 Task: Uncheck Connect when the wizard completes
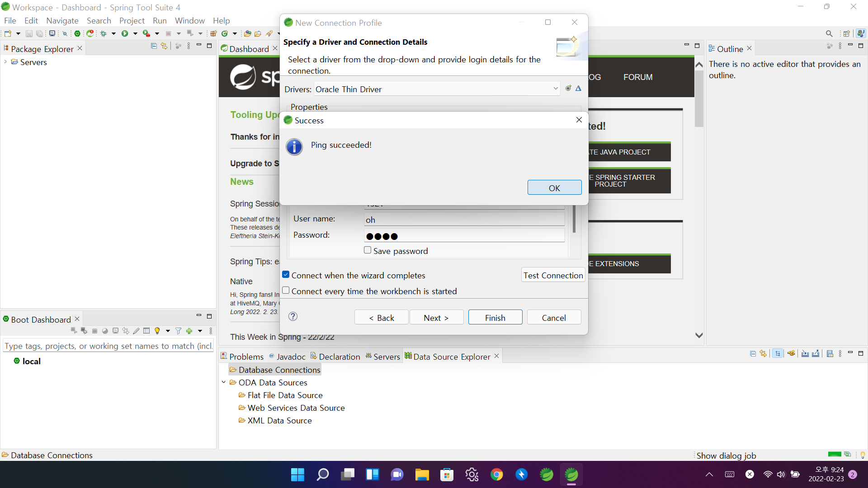(286, 275)
